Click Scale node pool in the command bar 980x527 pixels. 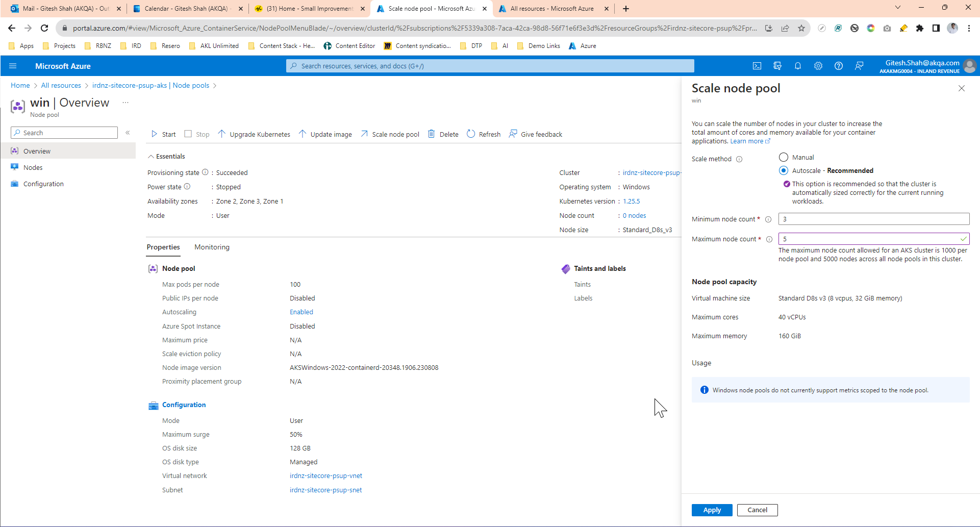click(x=390, y=134)
